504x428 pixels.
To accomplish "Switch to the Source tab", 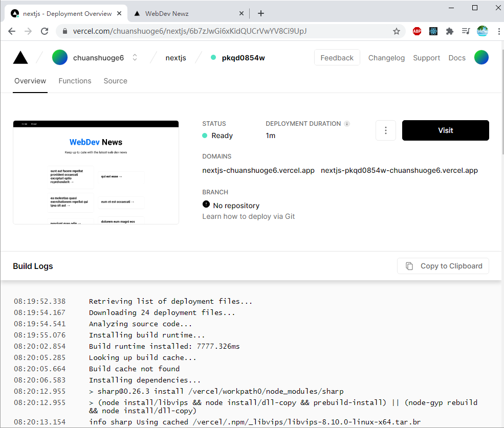I will 116,81.
